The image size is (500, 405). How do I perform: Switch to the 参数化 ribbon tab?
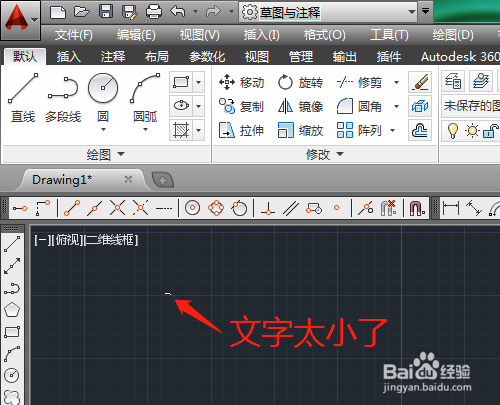[207, 57]
